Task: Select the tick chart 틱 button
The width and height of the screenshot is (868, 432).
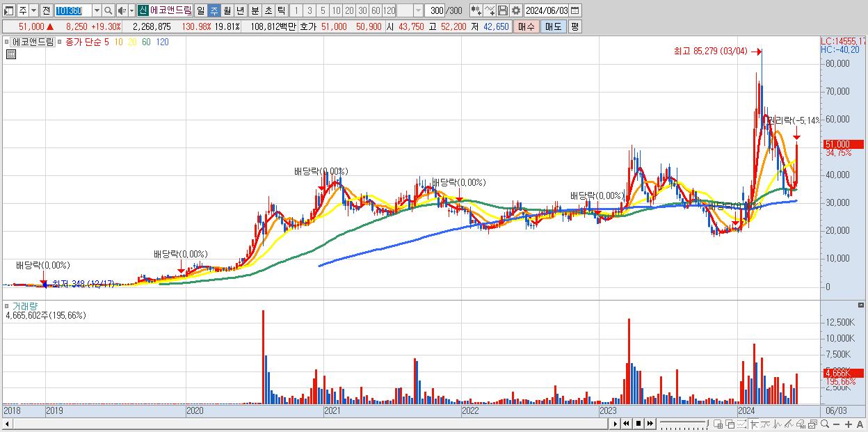Action: coord(281,10)
